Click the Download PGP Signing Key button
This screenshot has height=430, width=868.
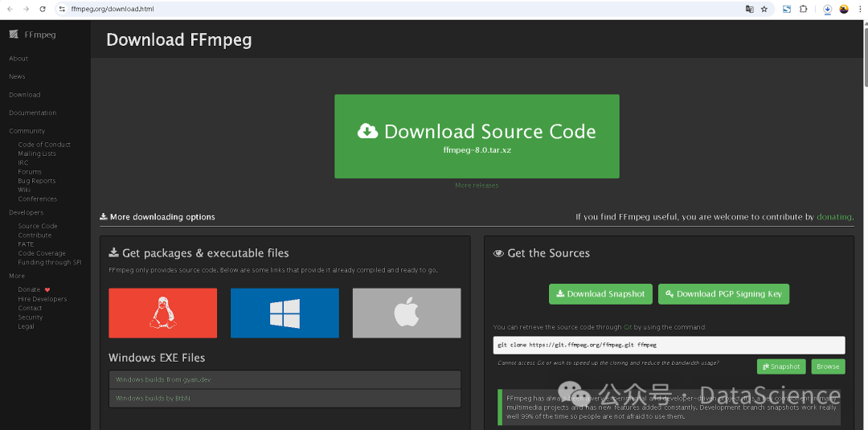(x=723, y=294)
